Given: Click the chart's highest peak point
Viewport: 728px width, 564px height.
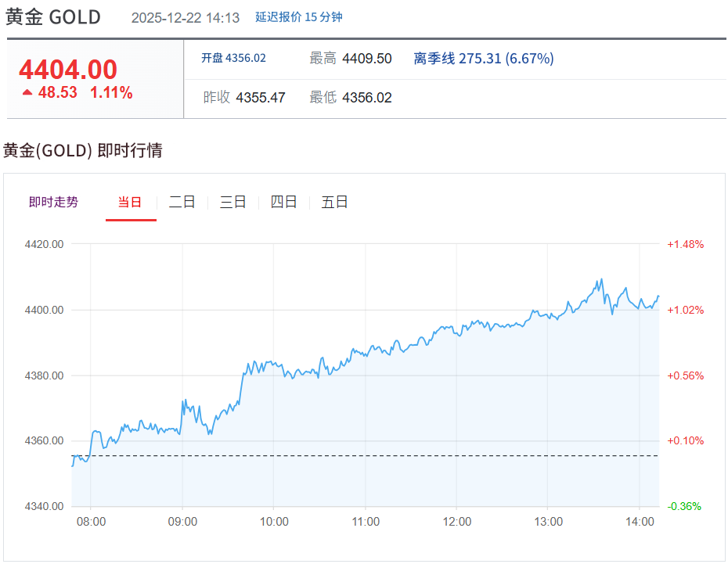Looking at the screenshot, I should 601,279.
